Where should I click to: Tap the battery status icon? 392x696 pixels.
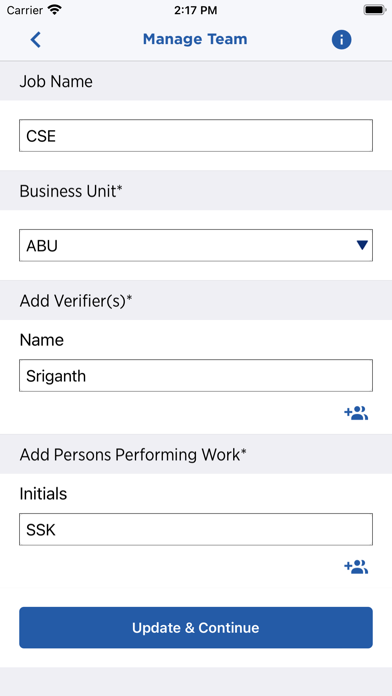point(375,10)
